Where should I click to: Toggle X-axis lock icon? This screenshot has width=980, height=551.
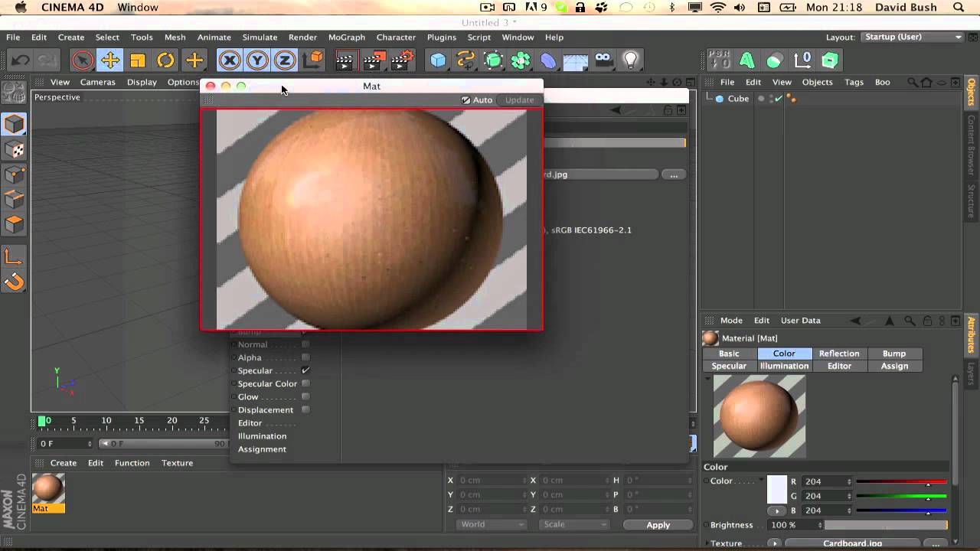click(229, 60)
